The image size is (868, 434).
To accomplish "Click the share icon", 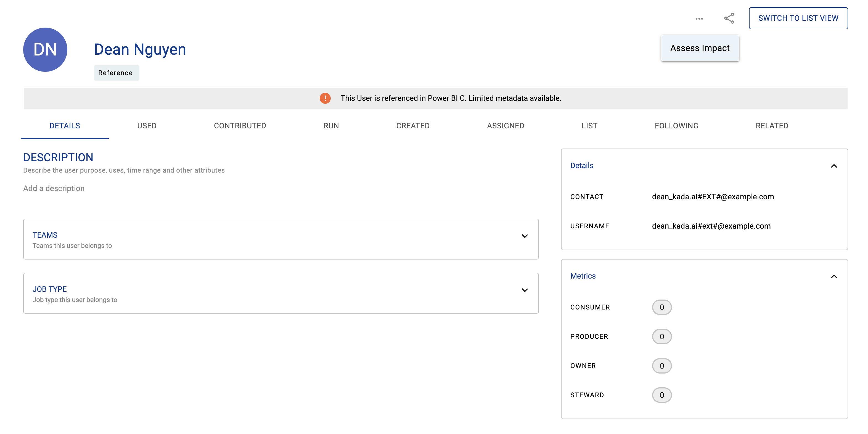I will click(729, 18).
